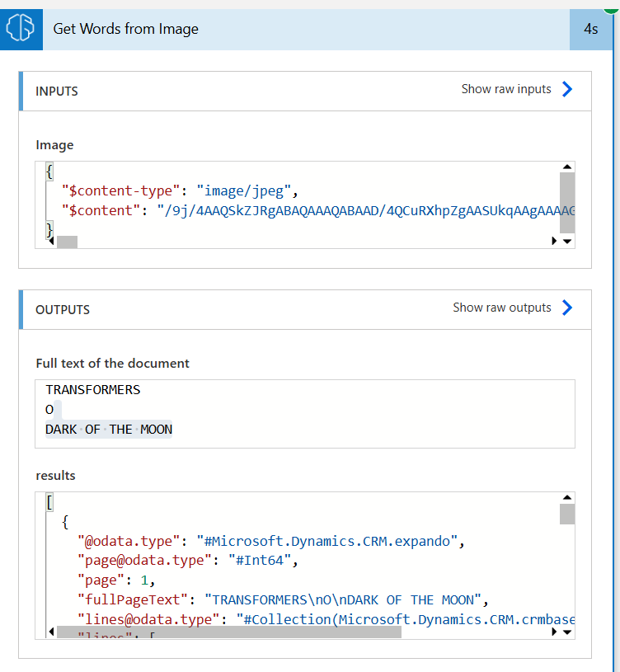Click the Image box up-scroll arrow
The width and height of the screenshot is (620, 672).
coord(567,167)
